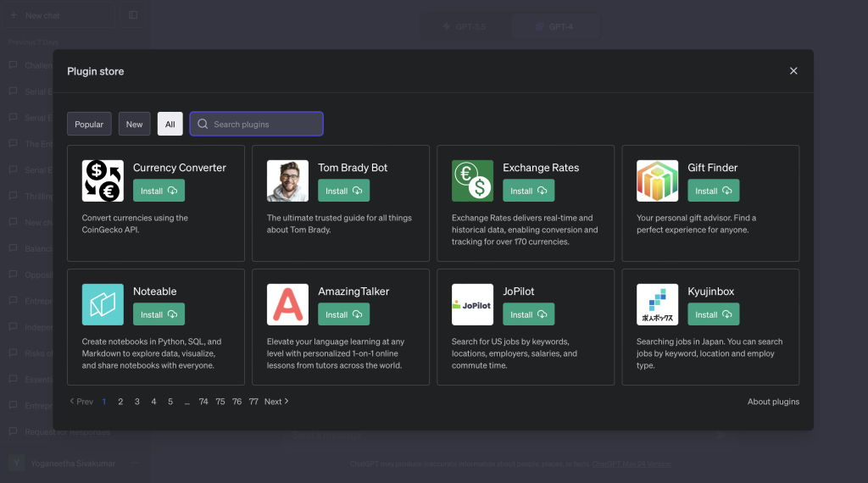Click the JoPilot plugin icon
This screenshot has height=483, width=868.
click(x=473, y=305)
